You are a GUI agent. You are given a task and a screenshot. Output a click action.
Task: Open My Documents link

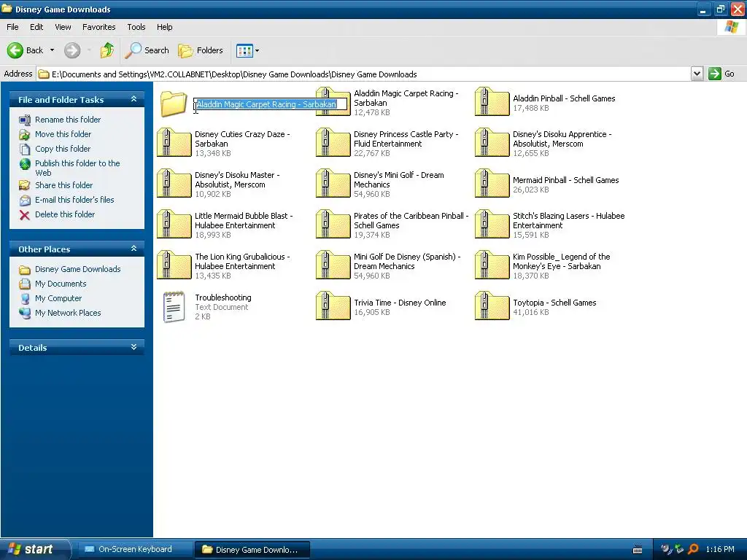point(61,284)
